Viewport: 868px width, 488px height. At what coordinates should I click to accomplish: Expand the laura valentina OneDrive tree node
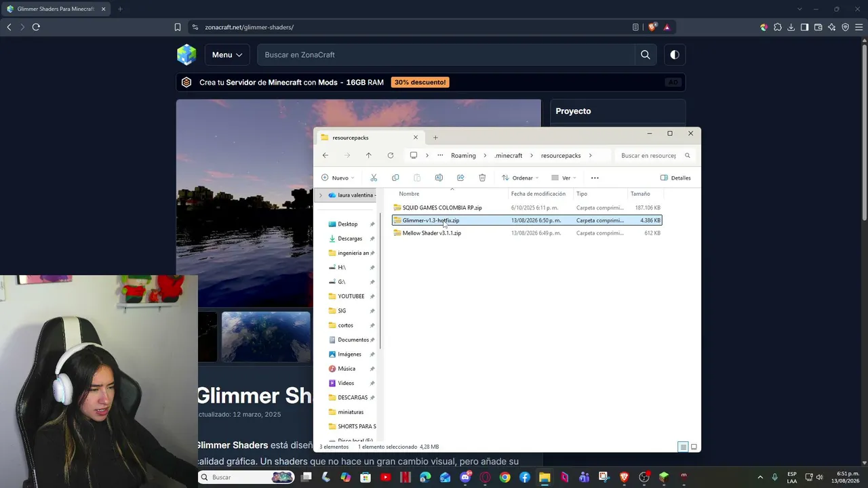pyautogui.click(x=321, y=195)
